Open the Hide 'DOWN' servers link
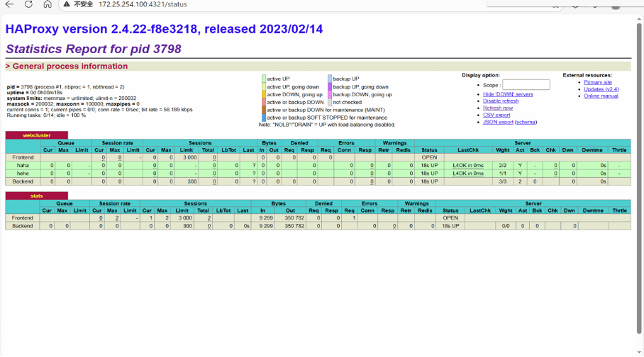 point(508,94)
